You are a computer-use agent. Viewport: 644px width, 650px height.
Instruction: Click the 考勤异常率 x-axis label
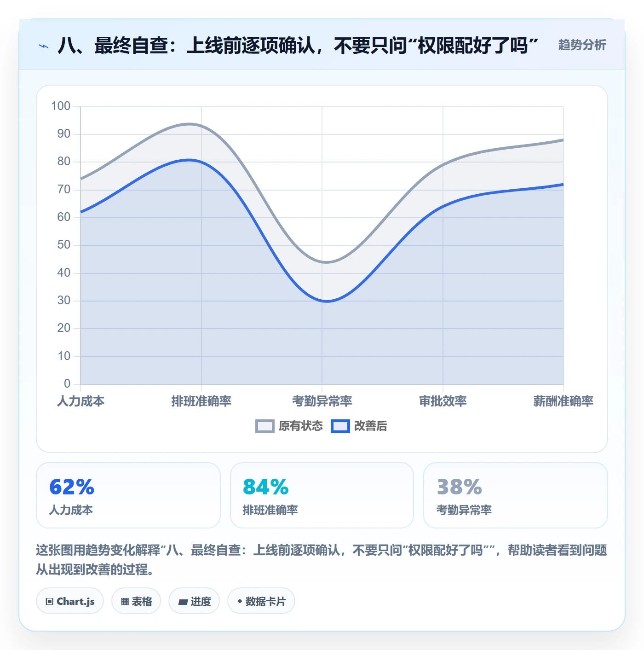[322, 401]
